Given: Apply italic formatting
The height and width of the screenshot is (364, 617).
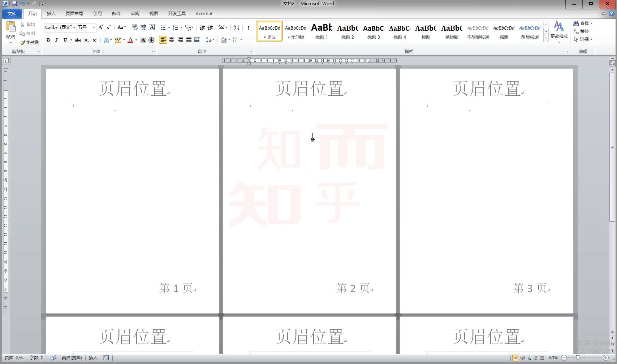Looking at the screenshot, I should [56, 40].
